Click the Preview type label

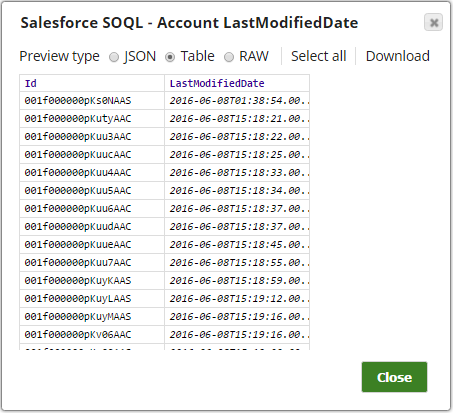pos(59,56)
